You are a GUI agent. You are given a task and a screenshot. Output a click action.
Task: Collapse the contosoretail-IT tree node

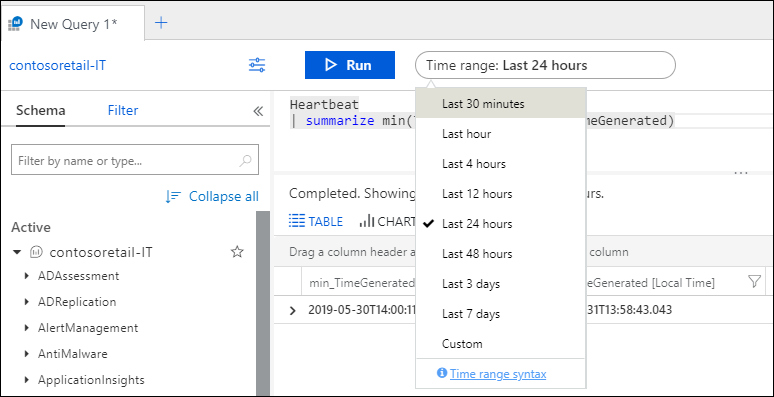point(18,252)
